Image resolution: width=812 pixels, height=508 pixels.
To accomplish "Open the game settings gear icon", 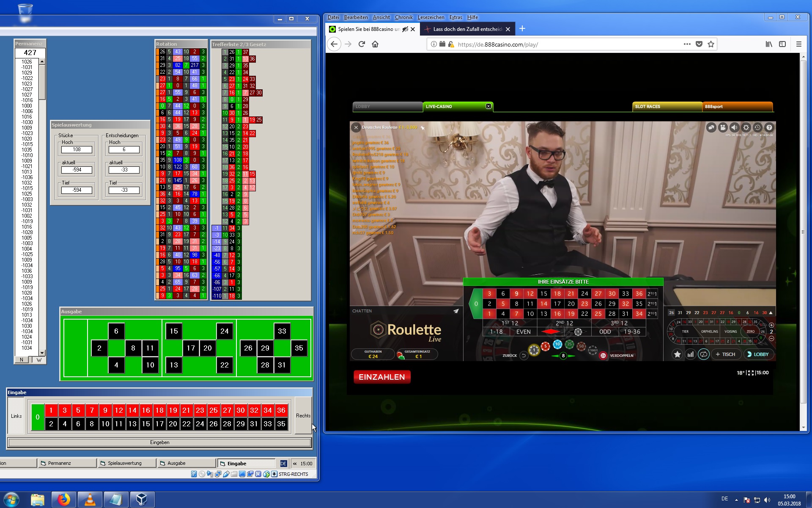I will coord(746,127).
